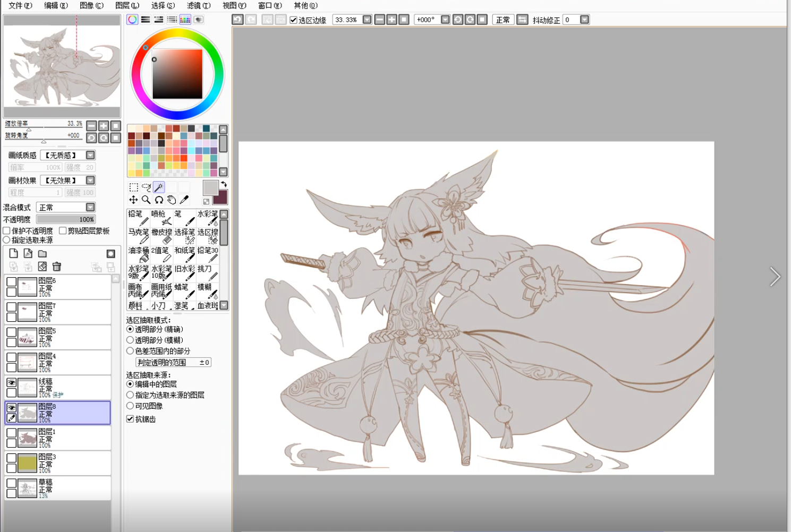Delete the current layer with trash icon
This screenshot has width=791, height=532.
click(57, 267)
